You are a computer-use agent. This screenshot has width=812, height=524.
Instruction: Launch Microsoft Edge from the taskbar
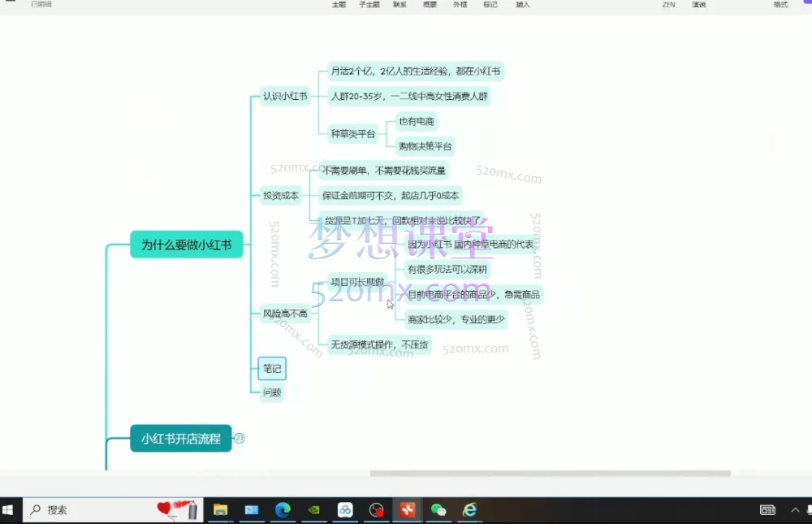(283, 510)
